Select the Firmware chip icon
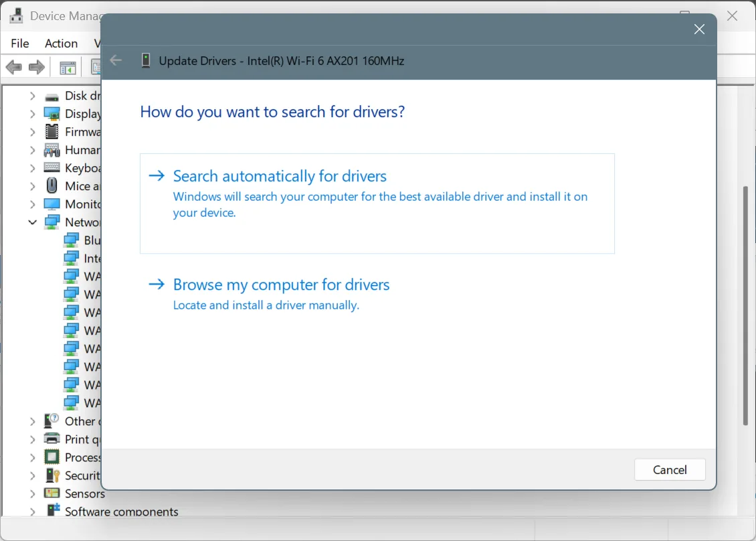The height and width of the screenshot is (541, 756). coord(52,132)
